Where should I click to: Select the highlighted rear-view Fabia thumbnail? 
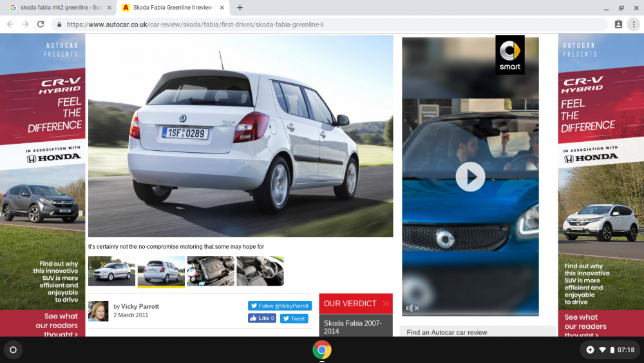(161, 271)
